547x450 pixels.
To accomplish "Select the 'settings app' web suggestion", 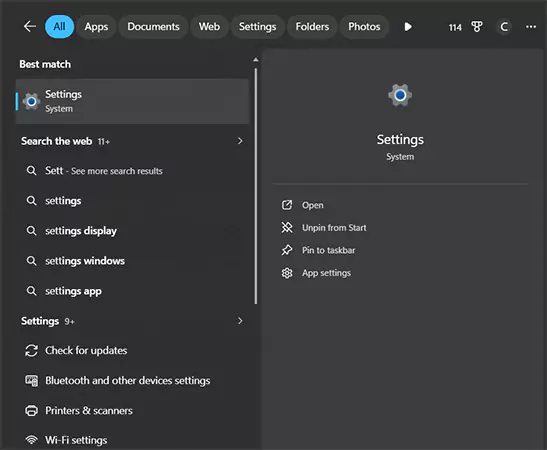I will click(x=132, y=291).
